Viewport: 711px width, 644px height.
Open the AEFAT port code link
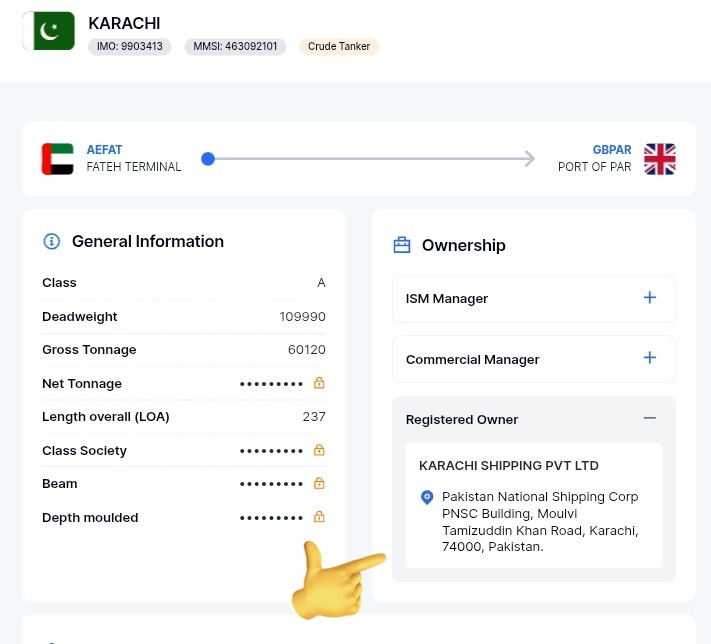coord(104,150)
